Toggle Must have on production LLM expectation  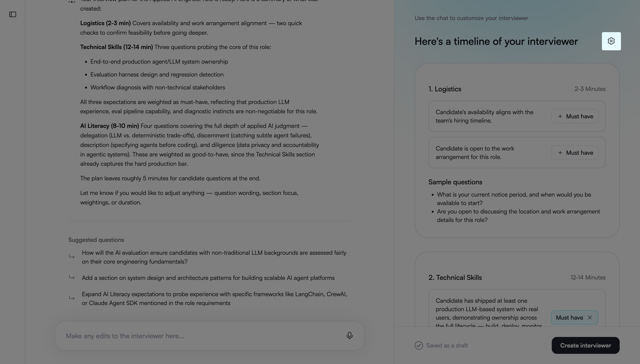(575, 317)
